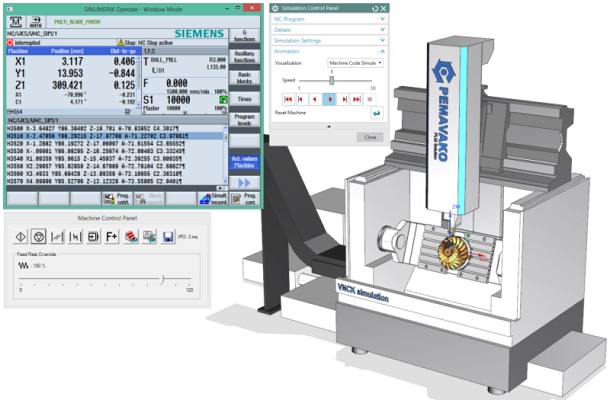
Task: Click the Prog. corr. softkey
Action: [x=244, y=199]
